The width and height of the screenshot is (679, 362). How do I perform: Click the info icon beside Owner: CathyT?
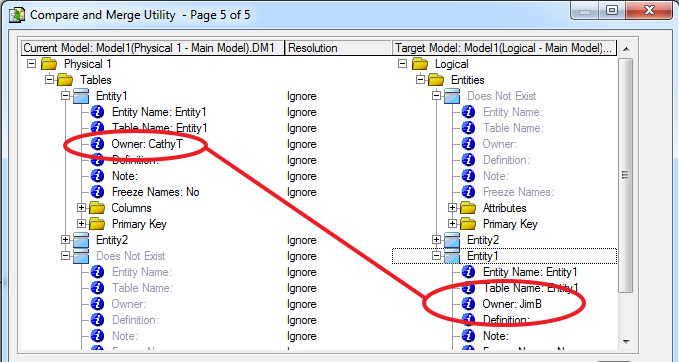[x=97, y=144]
